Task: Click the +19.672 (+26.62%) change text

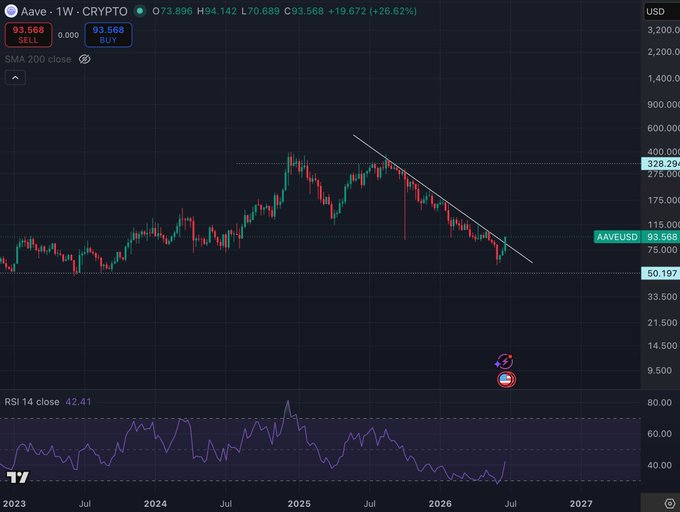Action: [372, 11]
